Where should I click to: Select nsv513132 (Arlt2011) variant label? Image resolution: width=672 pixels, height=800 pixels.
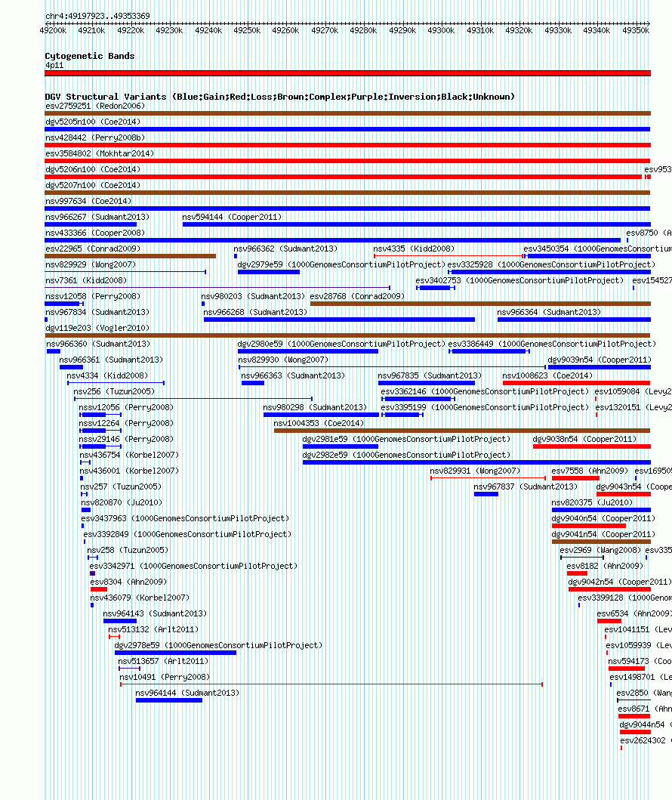point(153,628)
